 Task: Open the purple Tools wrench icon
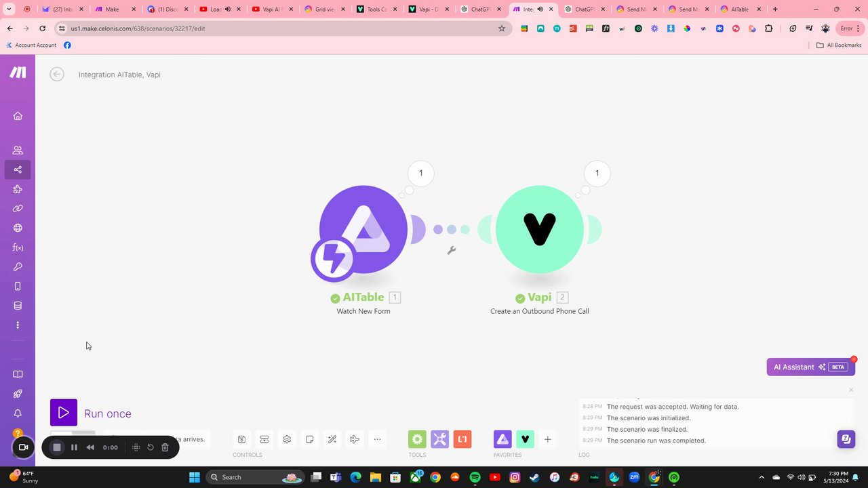pos(439,439)
